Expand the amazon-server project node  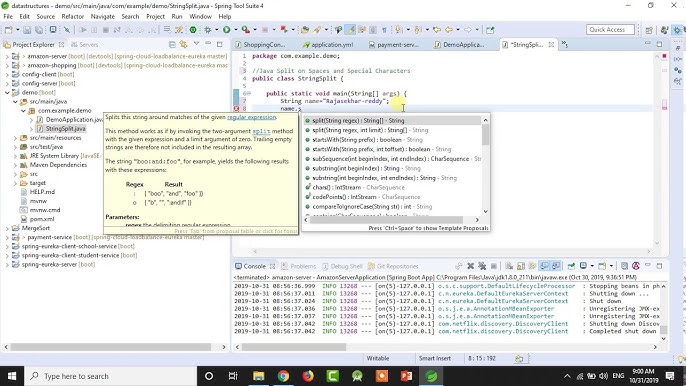(7, 56)
